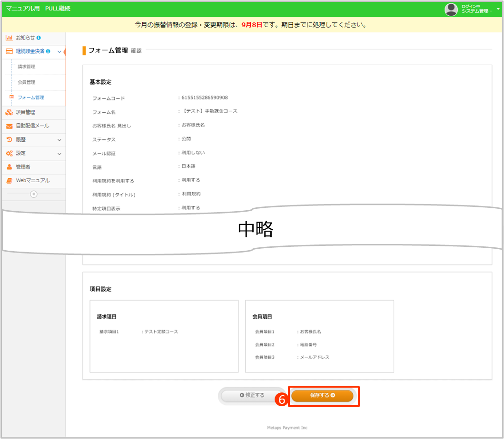504x439 pixels.
Task: Select フォーム管理 in the sidebar
Action: coord(30,98)
